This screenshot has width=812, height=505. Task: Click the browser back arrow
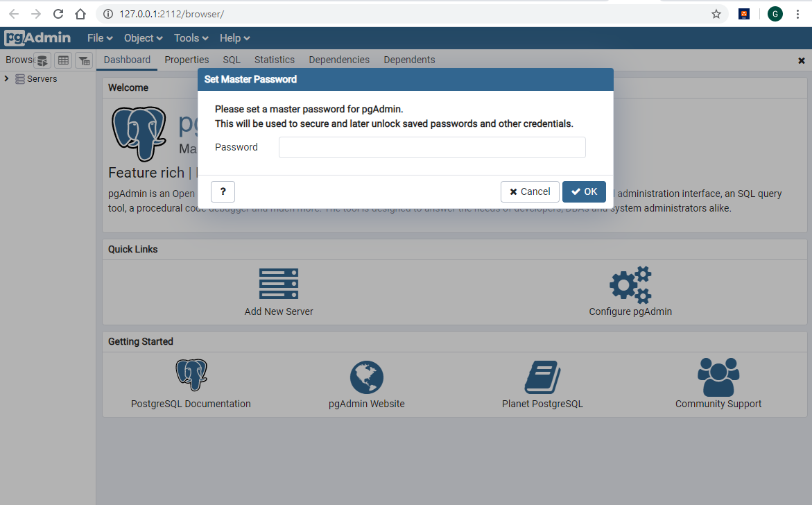pyautogui.click(x=14, y=14)
